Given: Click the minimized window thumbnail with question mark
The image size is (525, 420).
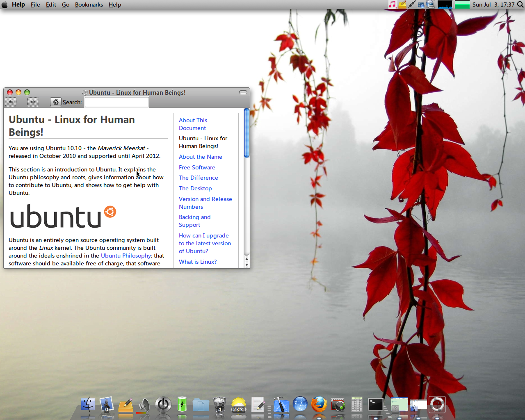Looking at the screenshot, I should pos(399,405).
